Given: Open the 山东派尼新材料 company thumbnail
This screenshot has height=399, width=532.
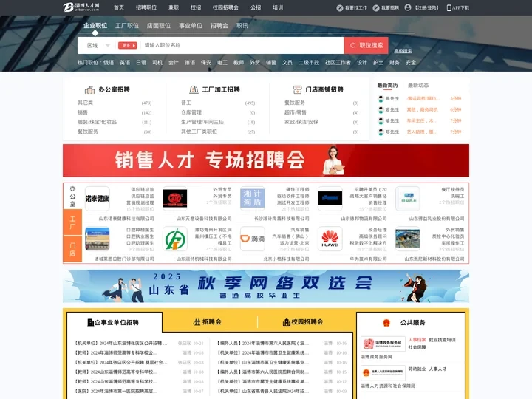Looking at the screenshot, I should [408, 239].
